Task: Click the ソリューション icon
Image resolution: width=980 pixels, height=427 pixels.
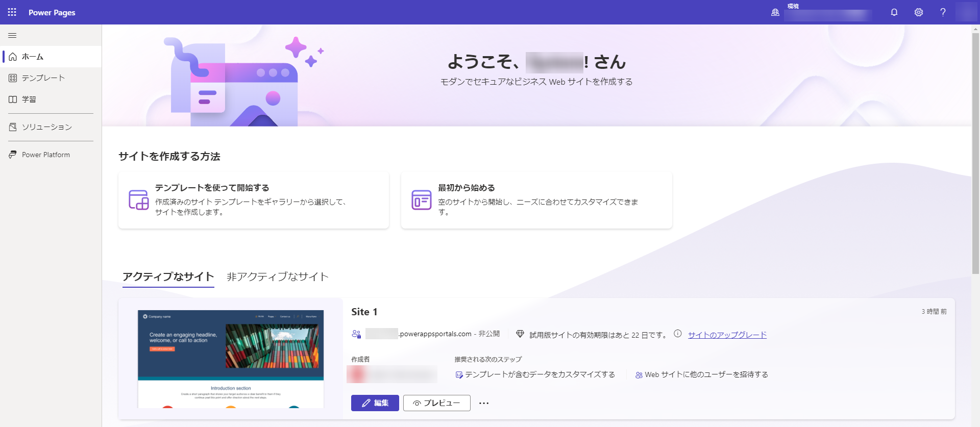Action: point(13,127)
